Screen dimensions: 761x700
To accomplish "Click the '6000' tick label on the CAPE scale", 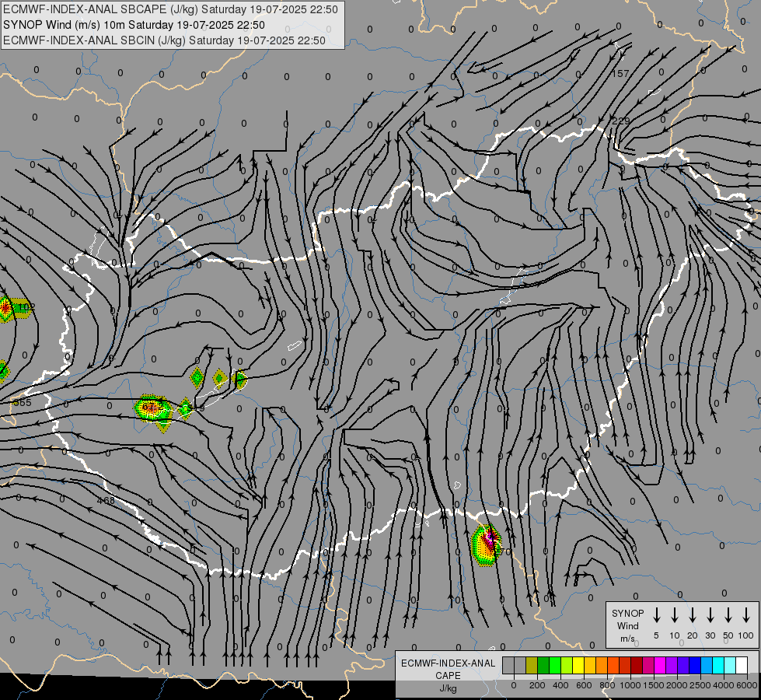I will (747, 685).
